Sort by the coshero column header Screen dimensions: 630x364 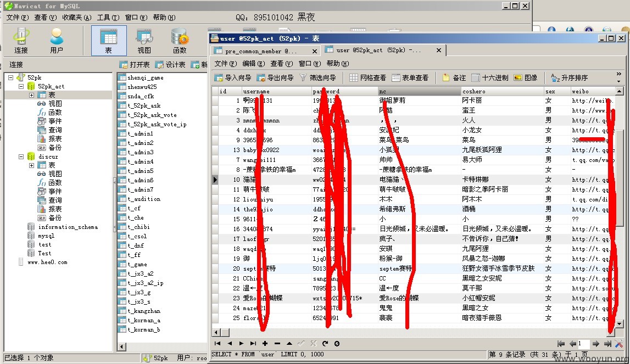502,91
